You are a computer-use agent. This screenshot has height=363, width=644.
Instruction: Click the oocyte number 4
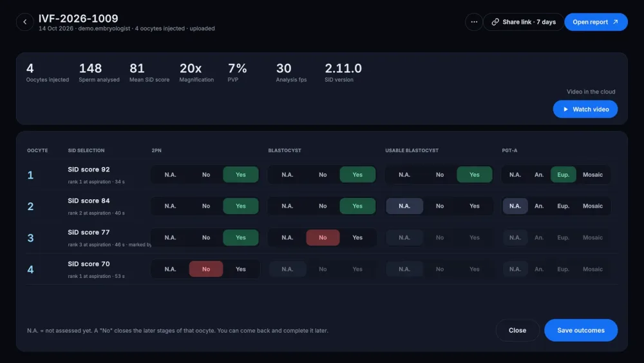30,270
